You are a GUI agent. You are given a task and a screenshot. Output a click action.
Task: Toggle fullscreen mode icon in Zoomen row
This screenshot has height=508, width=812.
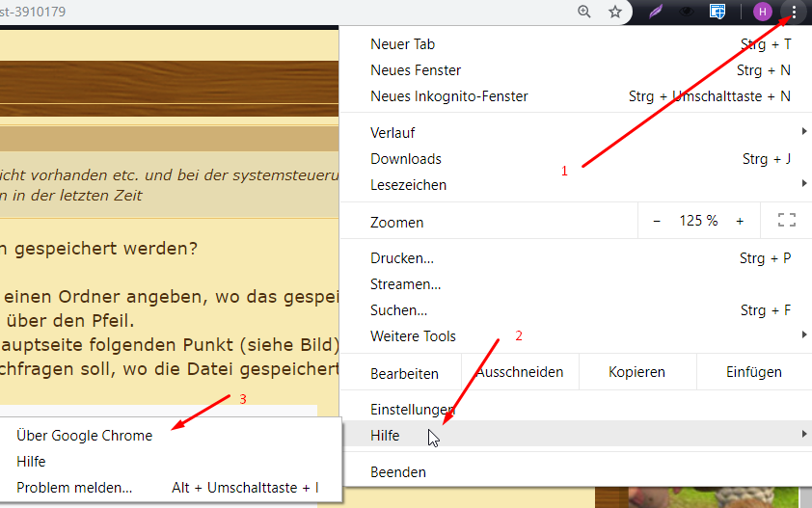tap(786, 221)
